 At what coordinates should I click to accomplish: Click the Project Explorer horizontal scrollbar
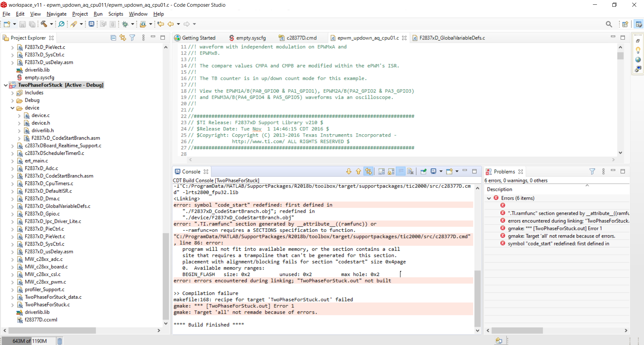[x=52, y=331]
